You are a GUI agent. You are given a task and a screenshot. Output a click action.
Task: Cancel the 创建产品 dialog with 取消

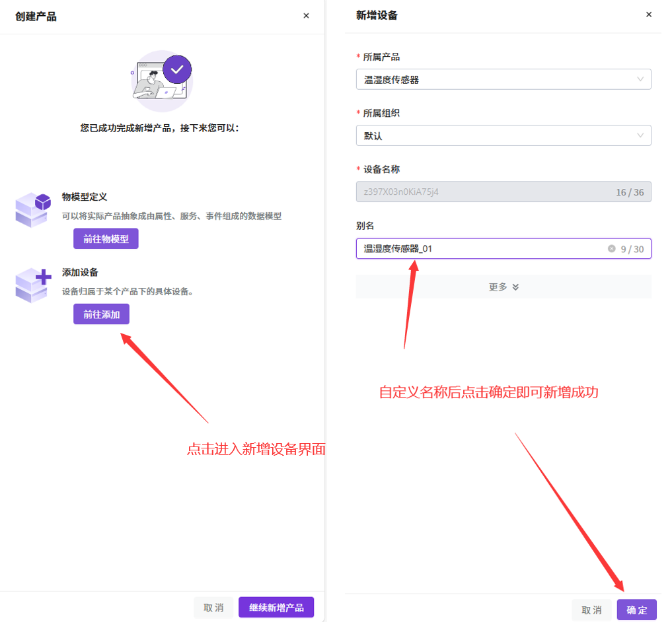pos(213,608)
